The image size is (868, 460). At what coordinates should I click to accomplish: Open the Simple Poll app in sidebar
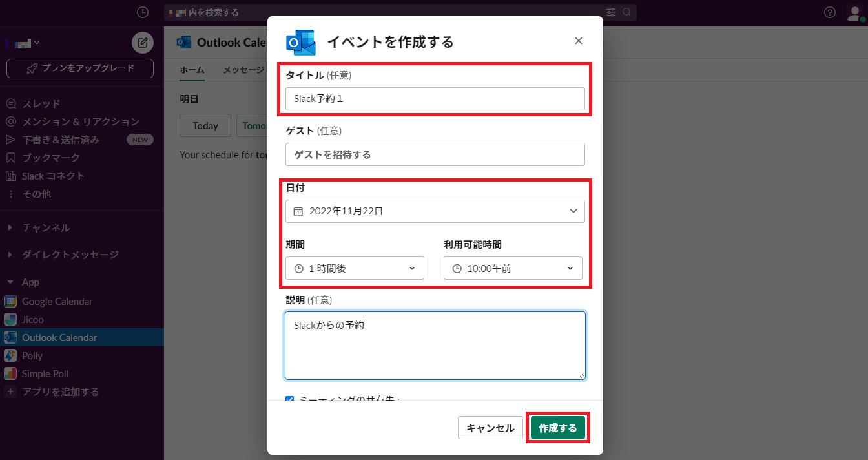[45, 373]
